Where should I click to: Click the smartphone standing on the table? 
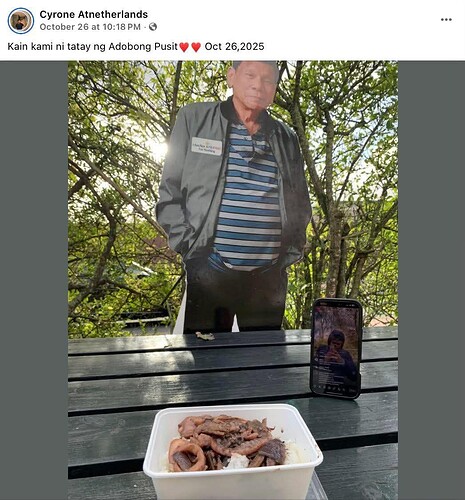point(336,348)
